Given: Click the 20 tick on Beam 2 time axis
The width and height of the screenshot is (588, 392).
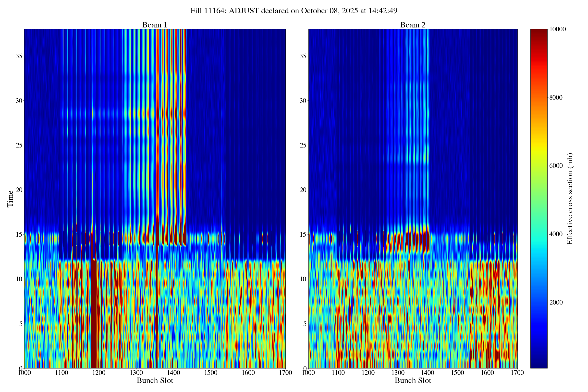Looking at the screenshot, I should tap(303, 190).
